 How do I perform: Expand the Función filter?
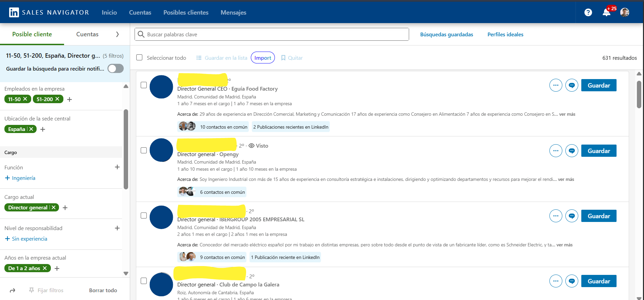pyautogui.click(x=117, y=167)
